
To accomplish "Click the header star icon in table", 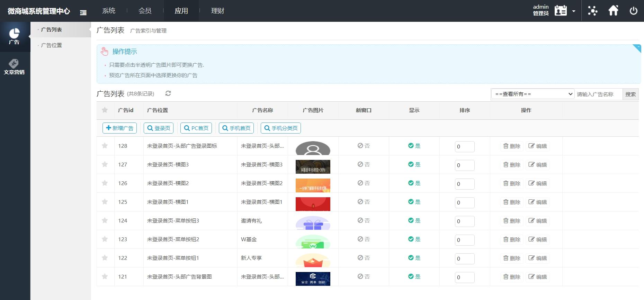I will [105, 110].
